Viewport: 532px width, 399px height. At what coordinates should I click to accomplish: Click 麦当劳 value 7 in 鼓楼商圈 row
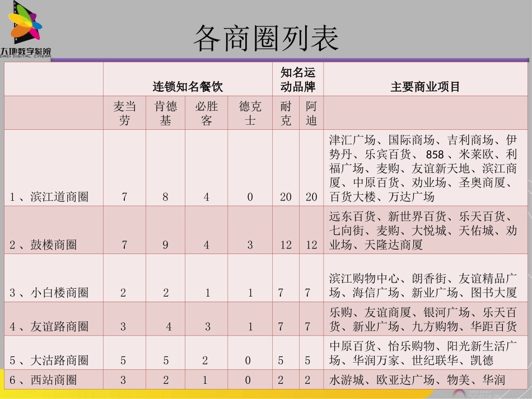(124, 245)
